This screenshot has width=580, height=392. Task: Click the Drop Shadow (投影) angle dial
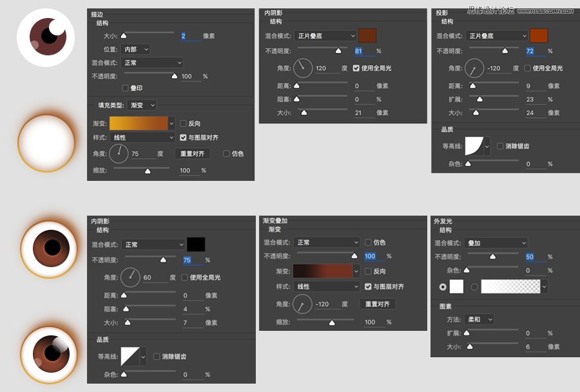tap(474, 68)
